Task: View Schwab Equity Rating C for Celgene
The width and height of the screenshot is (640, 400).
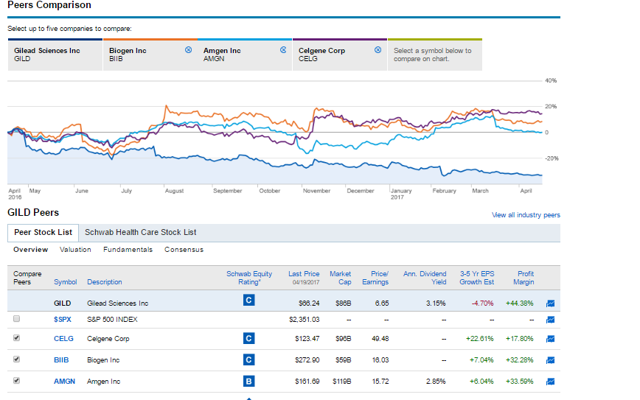Action: (x=249, y=338)
